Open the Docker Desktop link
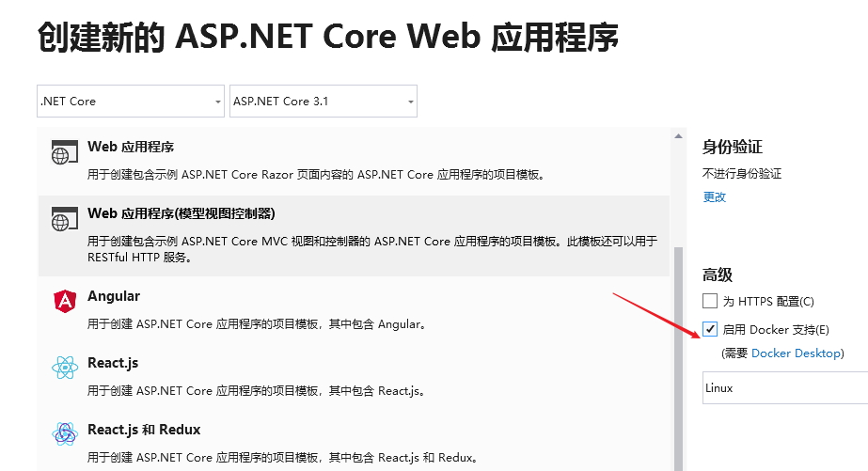The width and height of the screenshot is (868, 471). 796,353
